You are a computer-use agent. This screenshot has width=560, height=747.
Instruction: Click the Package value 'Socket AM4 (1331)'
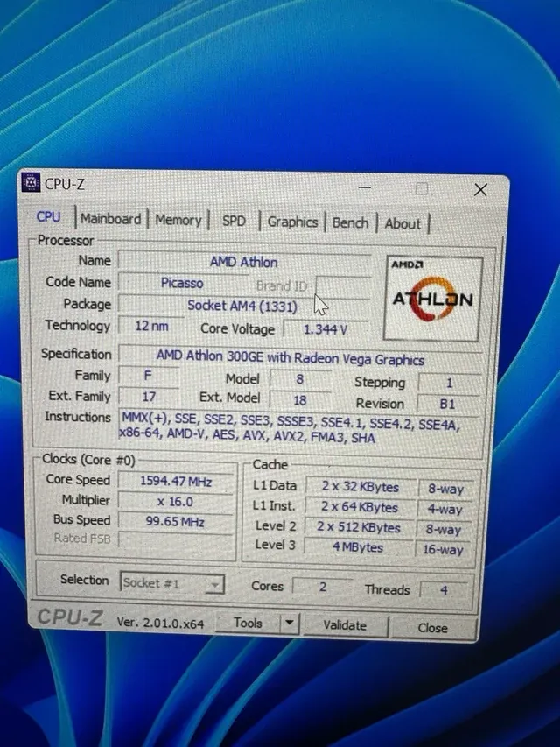(x=243, y=306)
